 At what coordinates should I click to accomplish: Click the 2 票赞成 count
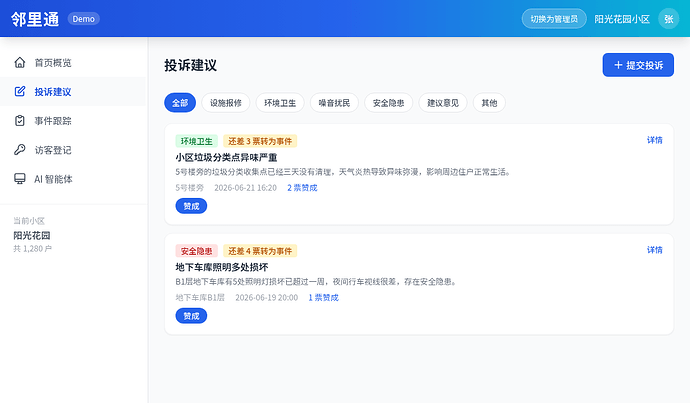302,188
